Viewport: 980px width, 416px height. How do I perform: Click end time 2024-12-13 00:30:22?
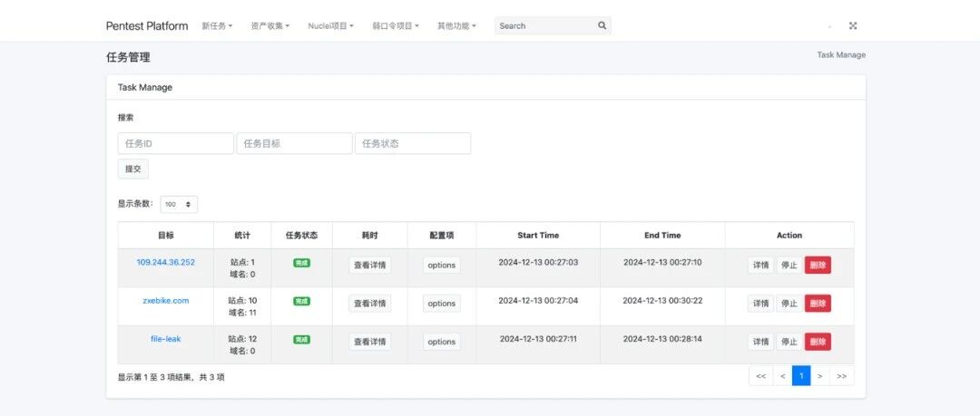tap(662, 301)
